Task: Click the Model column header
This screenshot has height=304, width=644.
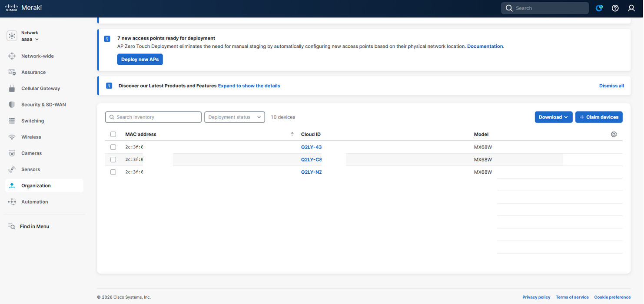Action: (481, 135)
